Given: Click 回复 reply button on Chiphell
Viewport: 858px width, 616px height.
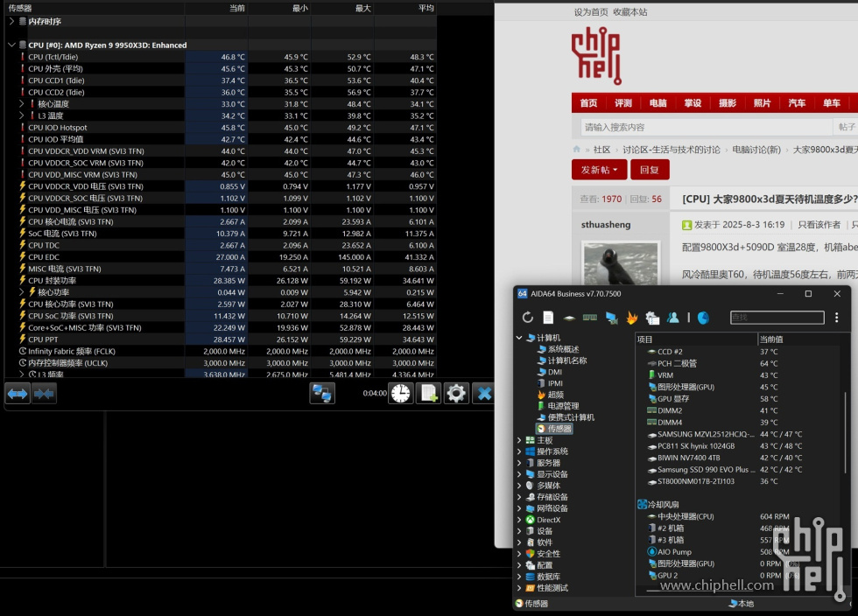Looking at the screenshot, I should pyautogui.click(x=650, y=170).
